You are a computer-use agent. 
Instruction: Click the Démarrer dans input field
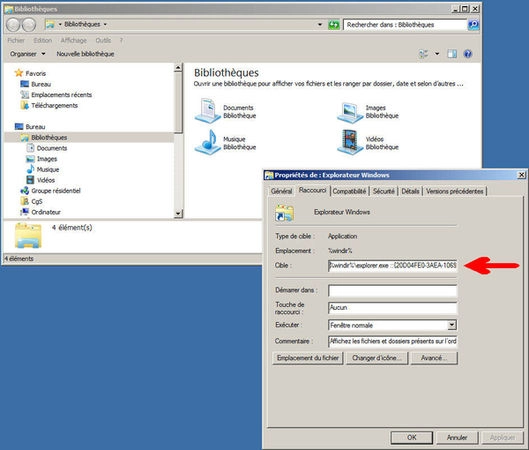tap(393, 291)
